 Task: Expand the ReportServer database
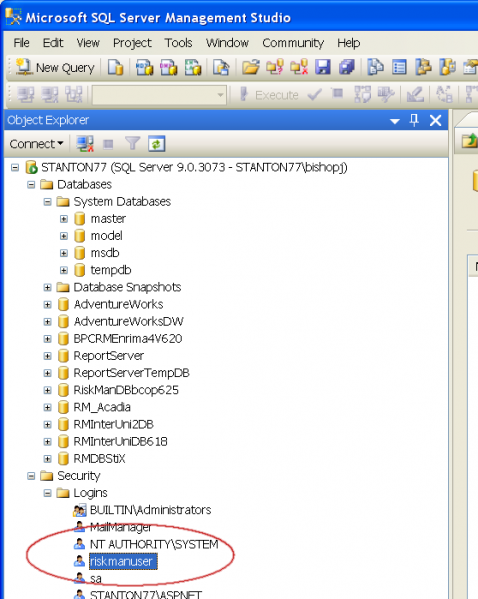pyautogui.click(x=47, y=356)
